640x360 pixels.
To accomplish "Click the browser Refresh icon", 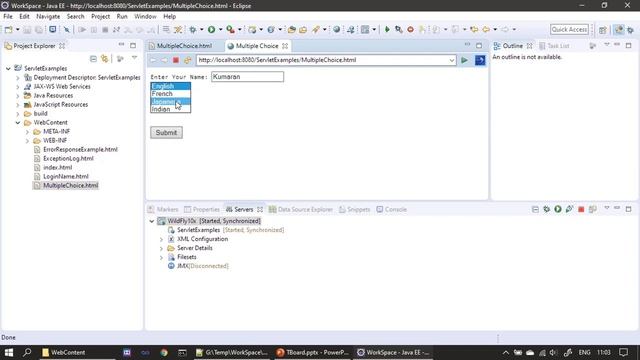I will coord(187,60).
